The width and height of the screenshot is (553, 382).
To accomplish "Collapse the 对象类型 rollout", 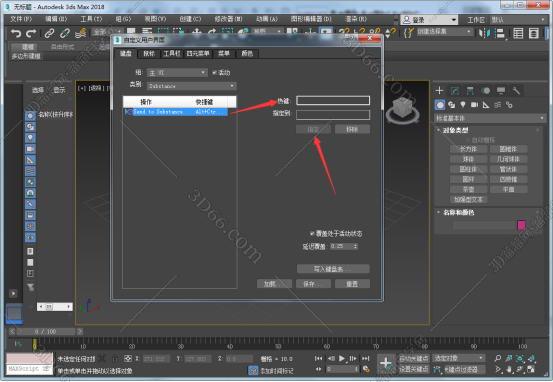I will tap(455, 130).
